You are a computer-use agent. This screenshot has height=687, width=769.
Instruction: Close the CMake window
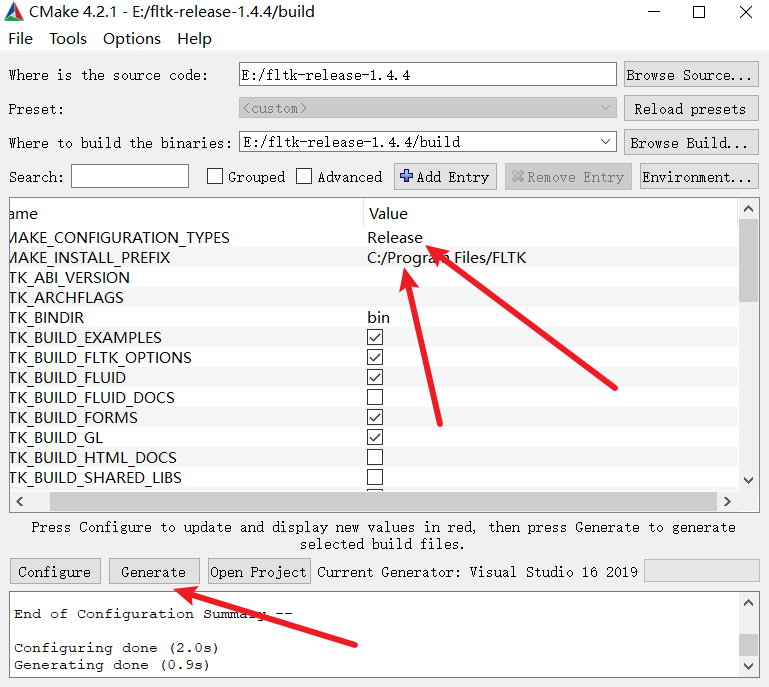pyautogui.click(x=745, y=12)
